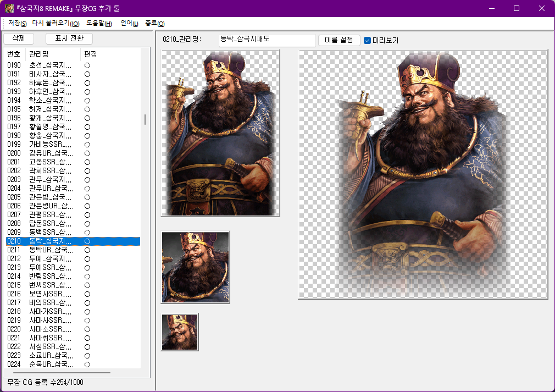Select row 0198 황충_삼국지
Image resolution: width=555 pixels, height=392 pixels.
click(x=73, y=136)
